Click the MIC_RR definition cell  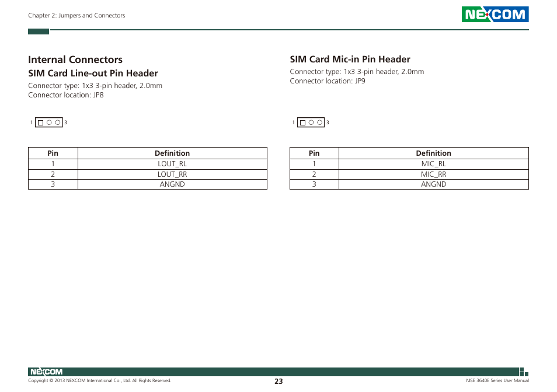433,174
